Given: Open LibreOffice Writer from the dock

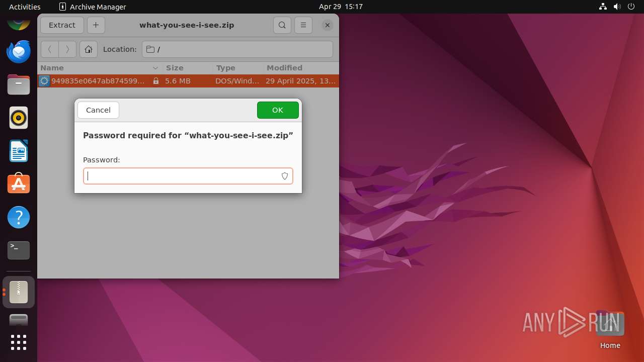Looking at the screenshot, I should point(19,151).
